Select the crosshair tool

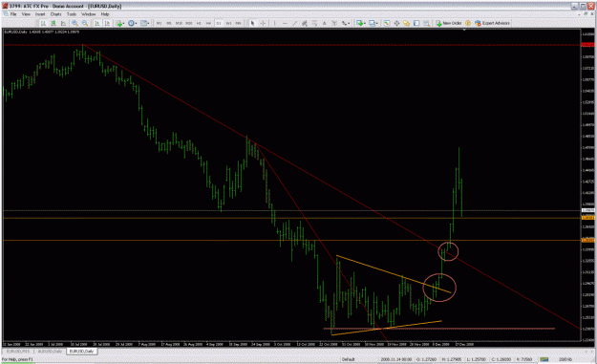click(x=263, y=23)
